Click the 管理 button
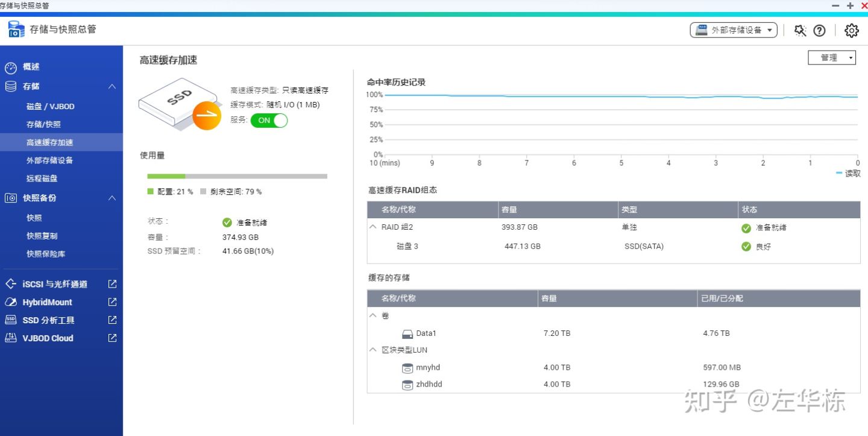 click(x=832, y=57)
